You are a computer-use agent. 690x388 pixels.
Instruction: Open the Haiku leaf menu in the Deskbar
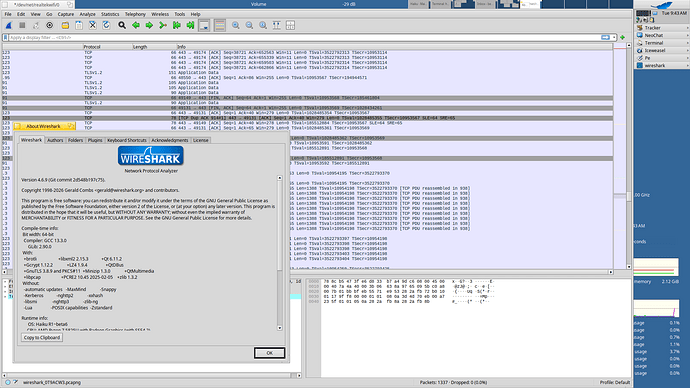click(x=661, y=5)
